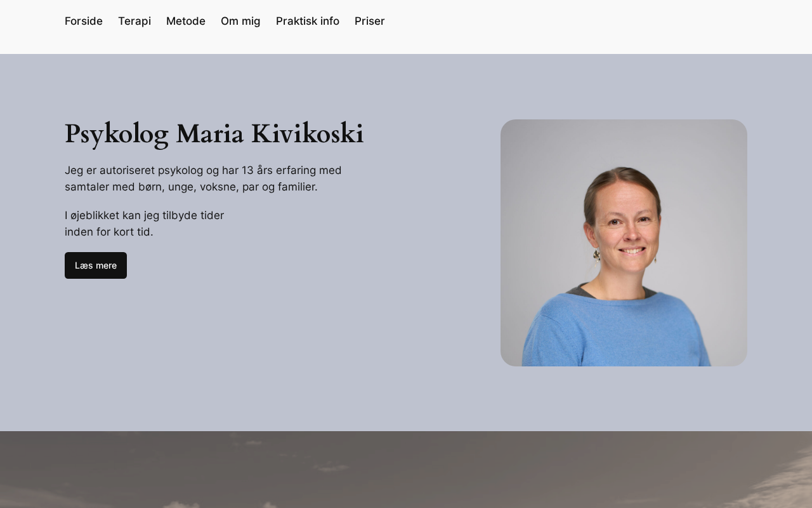The height and width of the screenshot is (508, 812).
Task: Click the cloudy landscape banner image
Action: point(406,470)
